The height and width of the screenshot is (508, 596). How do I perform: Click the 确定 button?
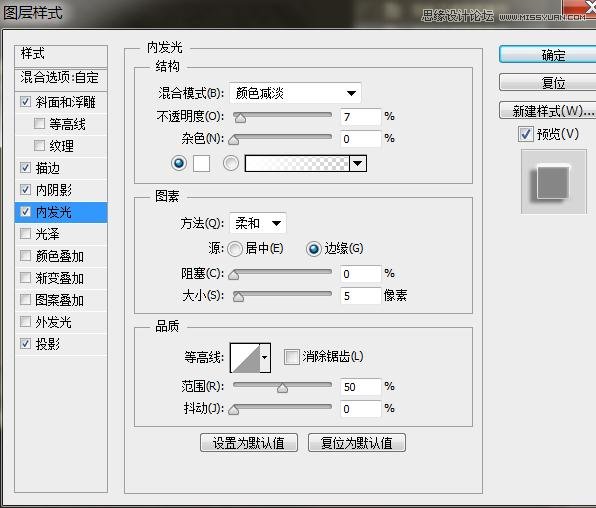coord(547,55)
